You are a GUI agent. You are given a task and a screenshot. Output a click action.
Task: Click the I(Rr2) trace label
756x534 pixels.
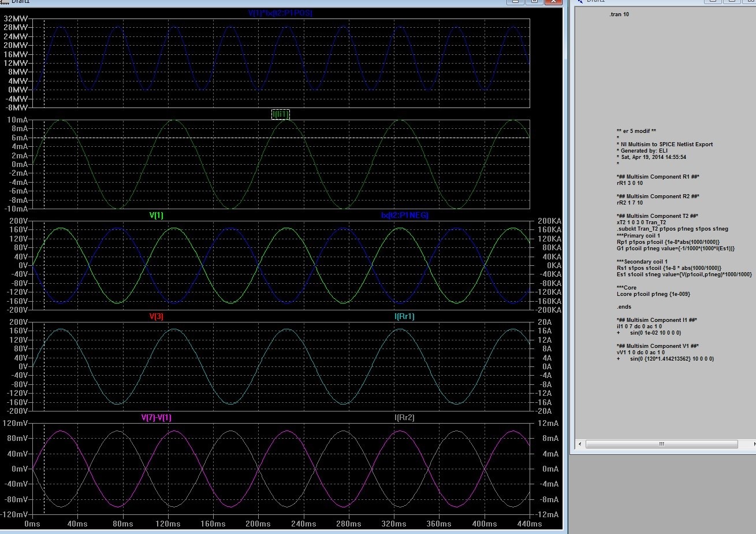(404, 418)
